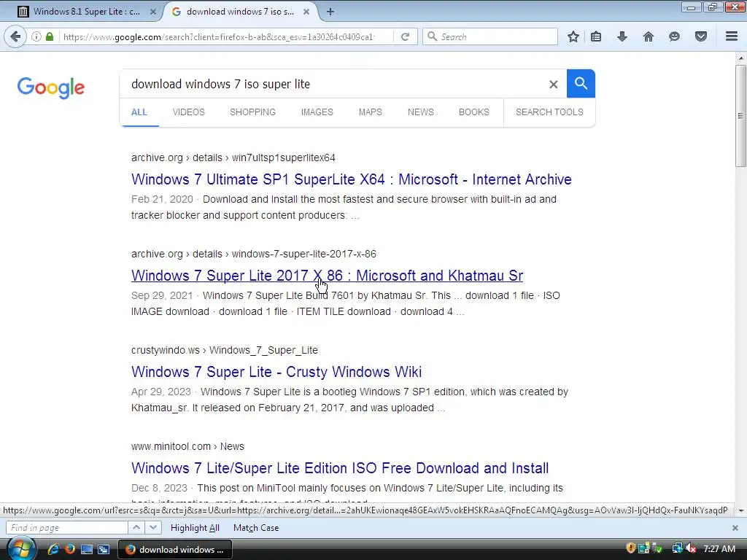Switch to the Windows 8.1 Super Lite tab
Image resolution: width=747 pixels, height=560 pixels.
tap(86, 12)
